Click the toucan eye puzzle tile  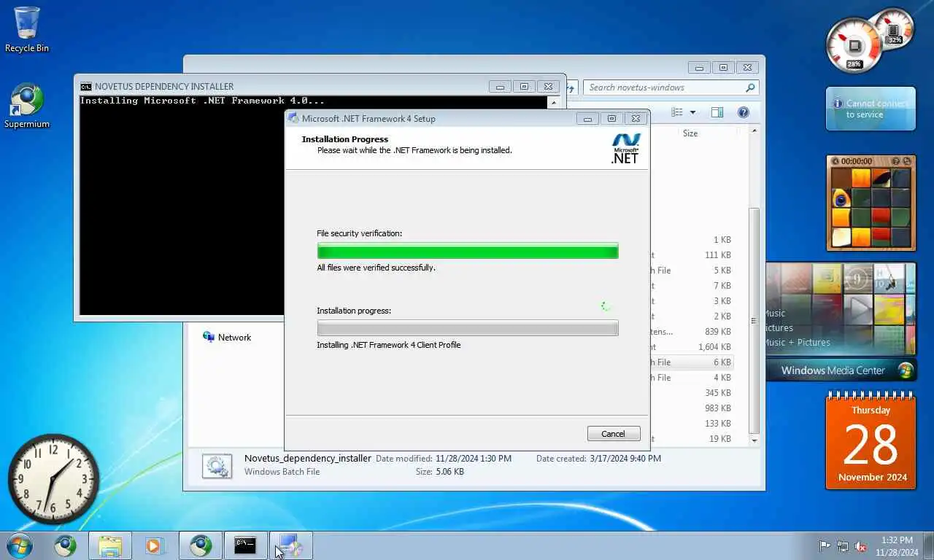(x=841, y=198)
